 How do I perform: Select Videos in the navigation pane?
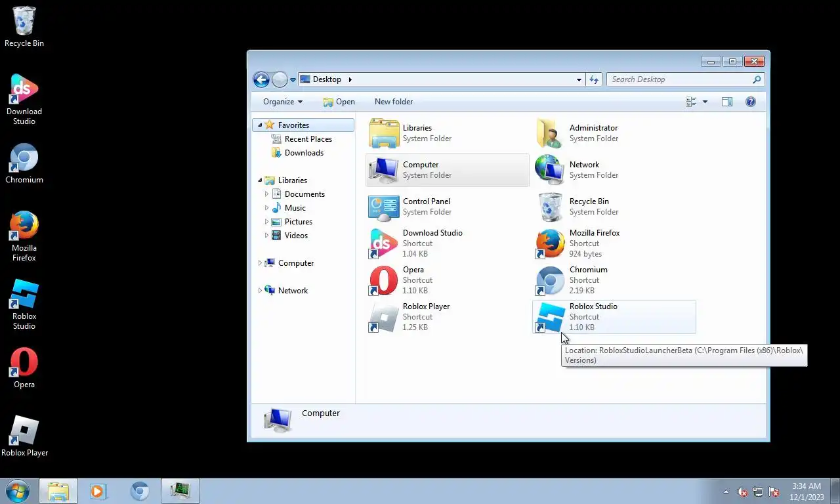(x=296, y=236)
